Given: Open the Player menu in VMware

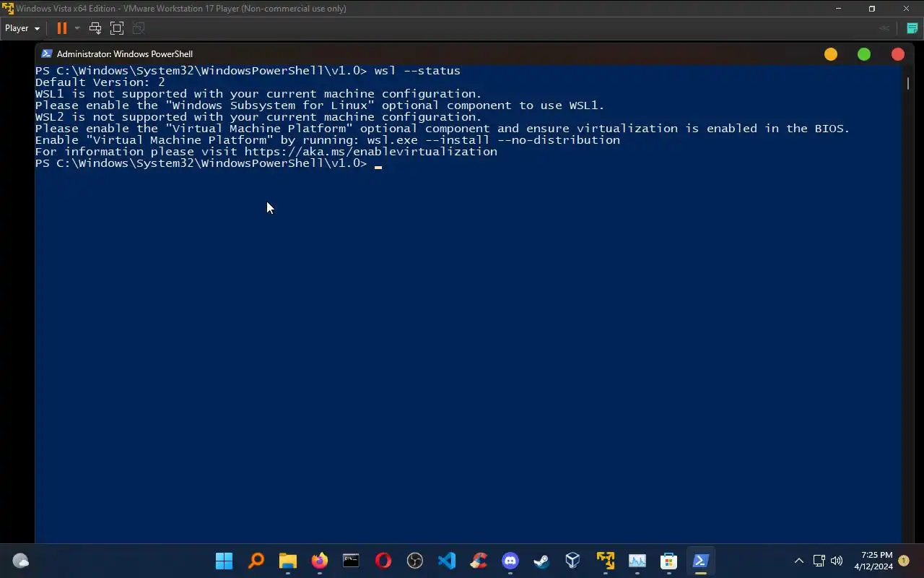Looking at the screenshot, I should tap(22, 28).
